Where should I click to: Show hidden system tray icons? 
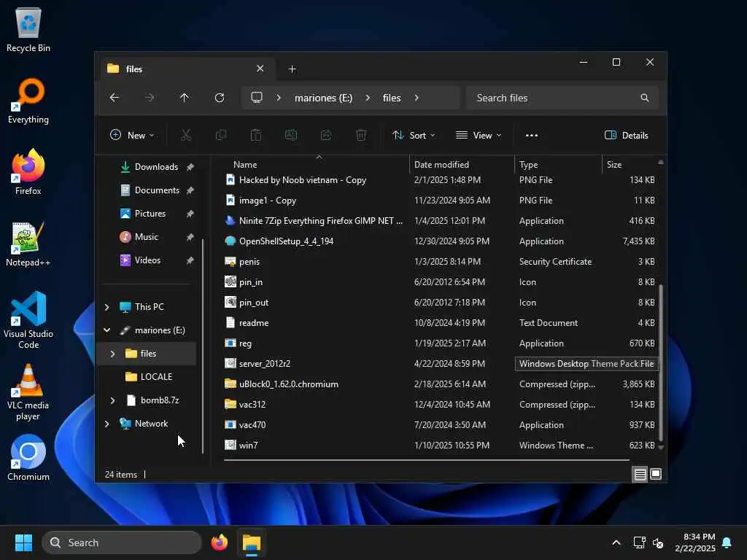tap(616, 542)
